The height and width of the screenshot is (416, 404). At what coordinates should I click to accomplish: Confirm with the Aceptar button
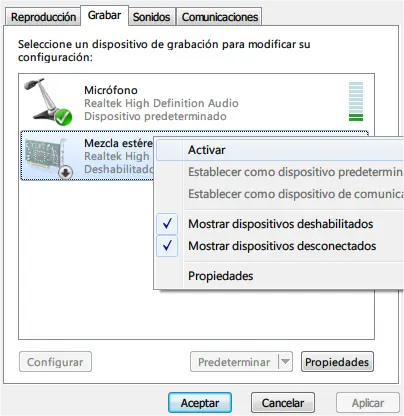point(200,403)
